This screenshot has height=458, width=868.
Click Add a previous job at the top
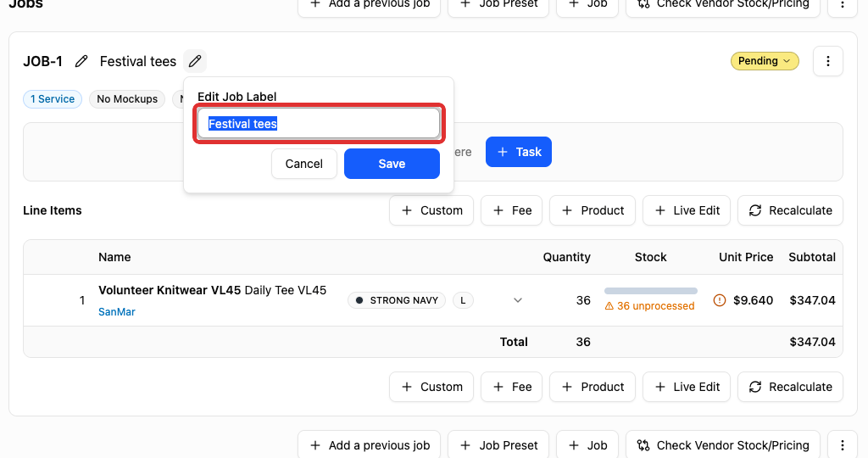(x=370, y=4)
